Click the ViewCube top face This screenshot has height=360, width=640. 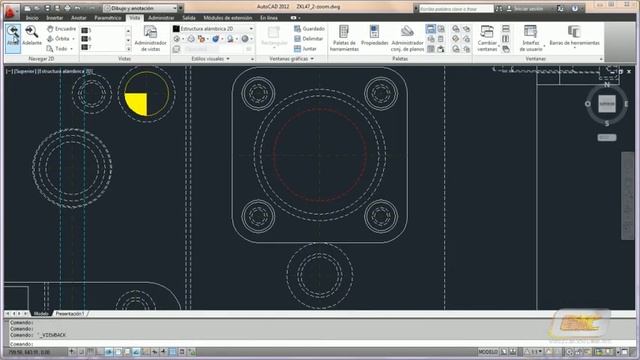pyautogui.click(x=607, y=104)
